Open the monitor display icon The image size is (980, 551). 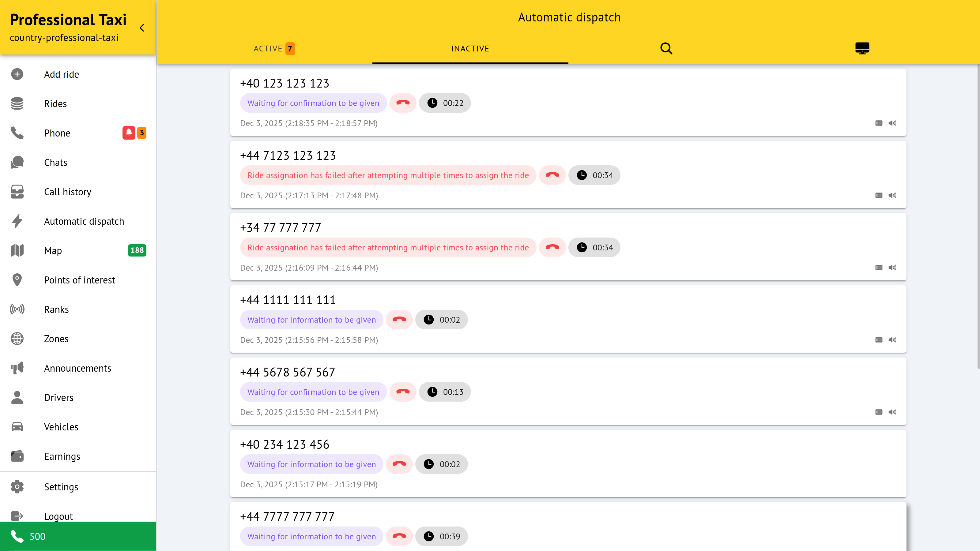(x=862, y=48)
